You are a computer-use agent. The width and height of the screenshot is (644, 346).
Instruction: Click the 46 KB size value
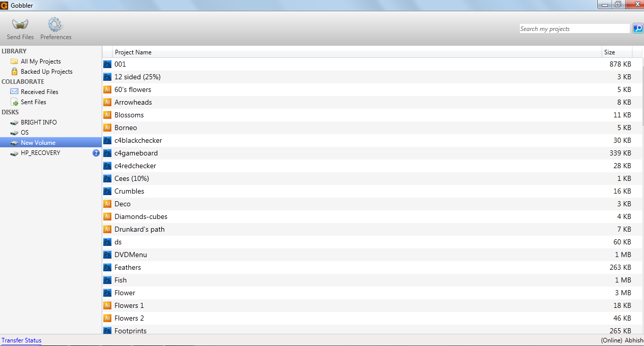(x=622, y=318)
